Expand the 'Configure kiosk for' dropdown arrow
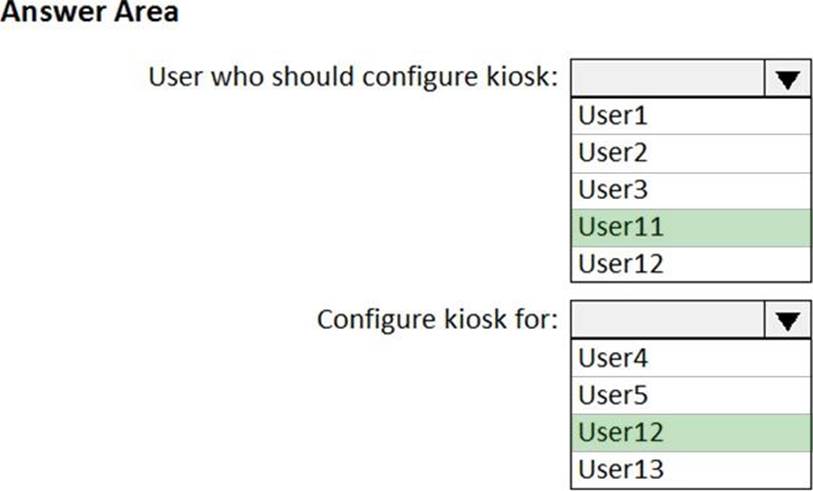The width and height of the screenshot is (813, 491). coord(787,321)
